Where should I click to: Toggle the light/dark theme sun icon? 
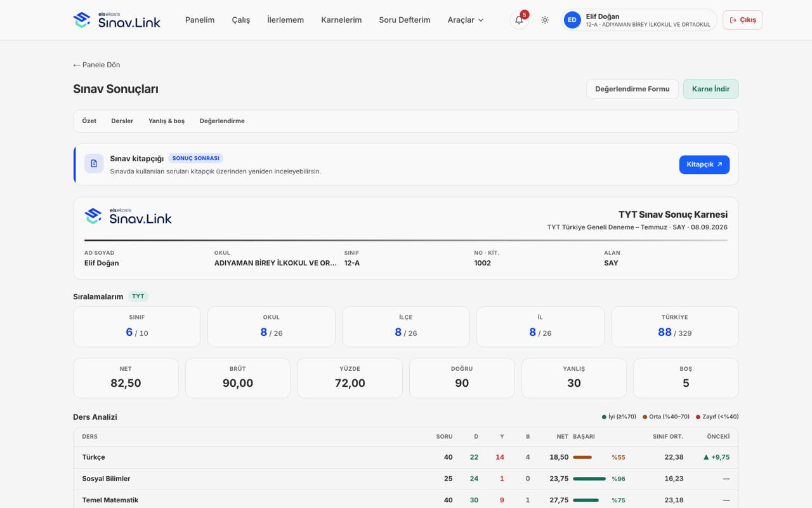coord(545,20)
